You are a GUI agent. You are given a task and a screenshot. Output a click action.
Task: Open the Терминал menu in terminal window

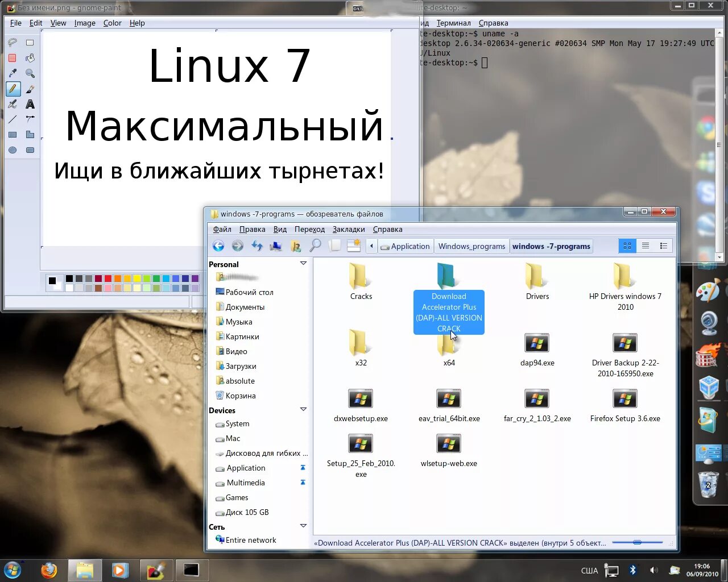click(x=453, y=23)
